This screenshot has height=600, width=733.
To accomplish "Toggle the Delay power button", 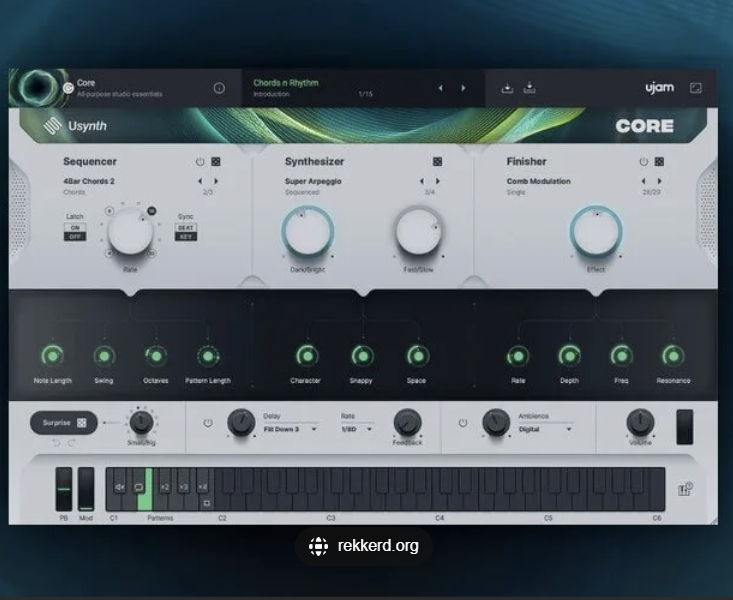I will click(208, 423).
